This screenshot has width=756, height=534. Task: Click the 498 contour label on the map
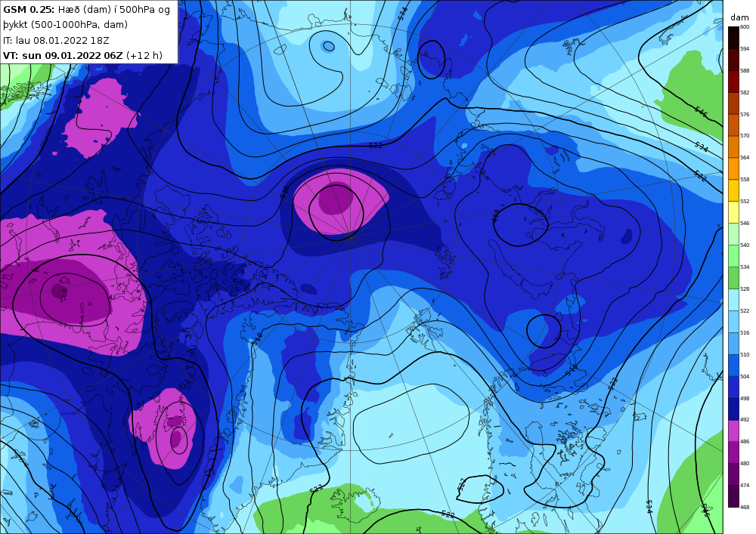[x=496, y=215]
